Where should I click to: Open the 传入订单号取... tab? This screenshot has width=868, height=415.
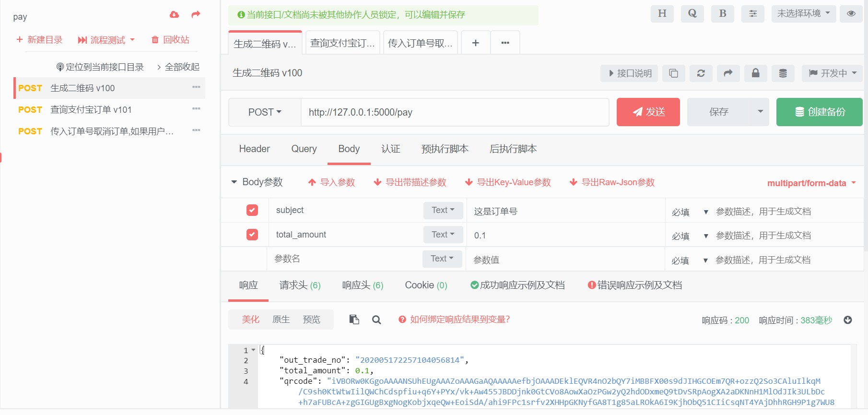[420, 43]
